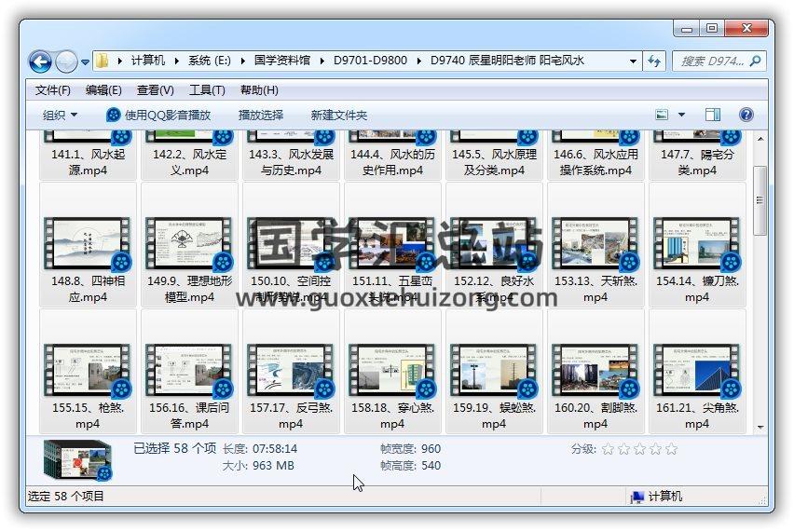Open the Help question mark icon
This screenshot has height=532, width=794.
(x=746, y=115)
